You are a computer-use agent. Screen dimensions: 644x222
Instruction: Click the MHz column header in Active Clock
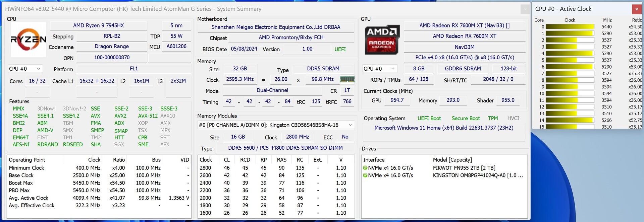coord(607,20)
